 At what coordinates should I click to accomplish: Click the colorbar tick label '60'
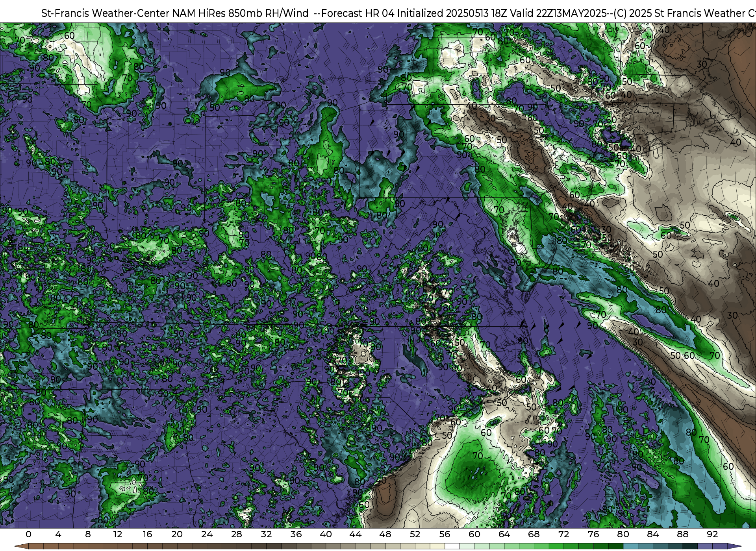(x=474, y=534)
